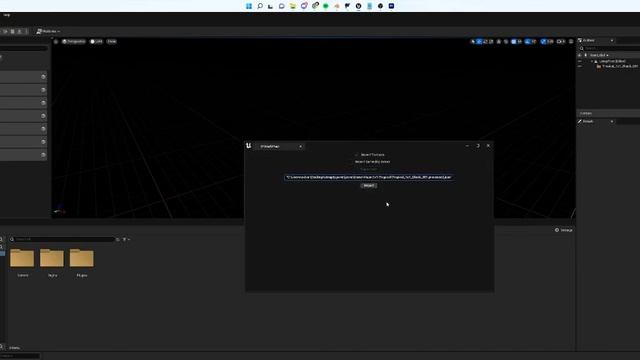
Task: Select the first folder thumbnail in Content Browser
Action: pos(22,258)
